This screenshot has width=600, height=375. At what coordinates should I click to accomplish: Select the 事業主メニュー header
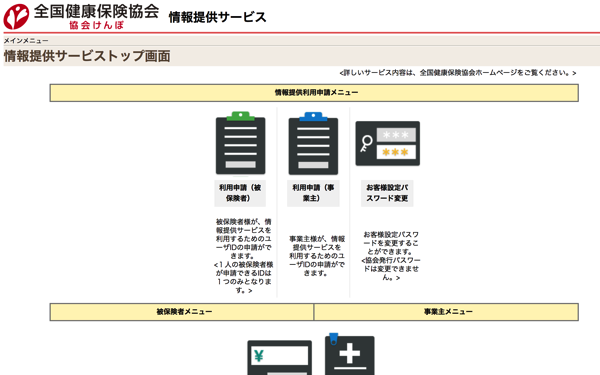click(x=447, y=312)
